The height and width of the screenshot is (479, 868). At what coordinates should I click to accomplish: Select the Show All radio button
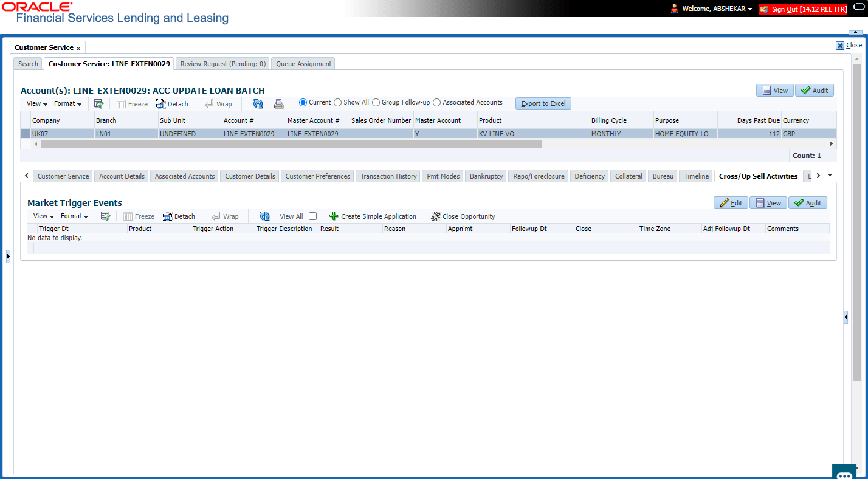tap(338, 103)
